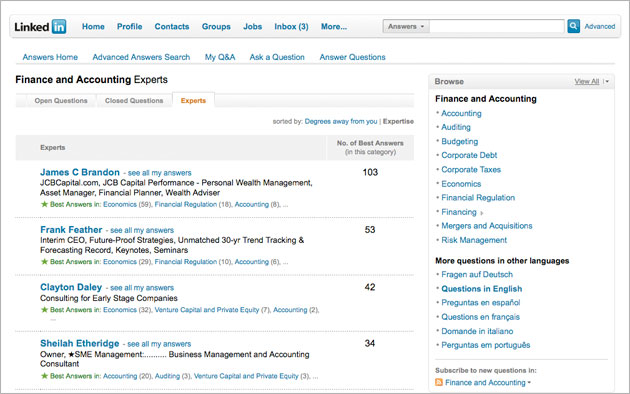See all answers by Sheilah Etheridge
The height and width of the screenshot is (394, 630).
tap(159, 344)
